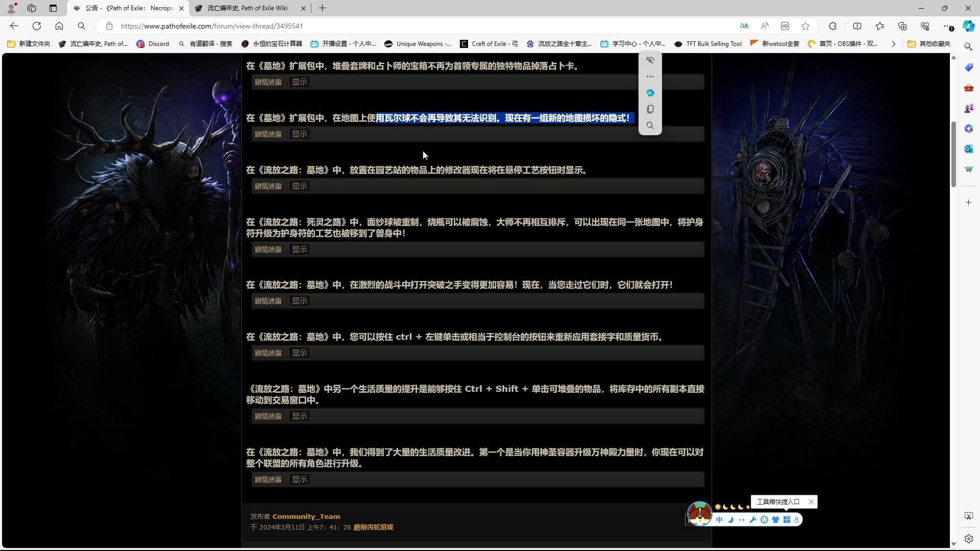The height and width of the screenshot is (551, 980).
Task: Show spoiler under the horticrafting station announcement
Action: [300, 186]
